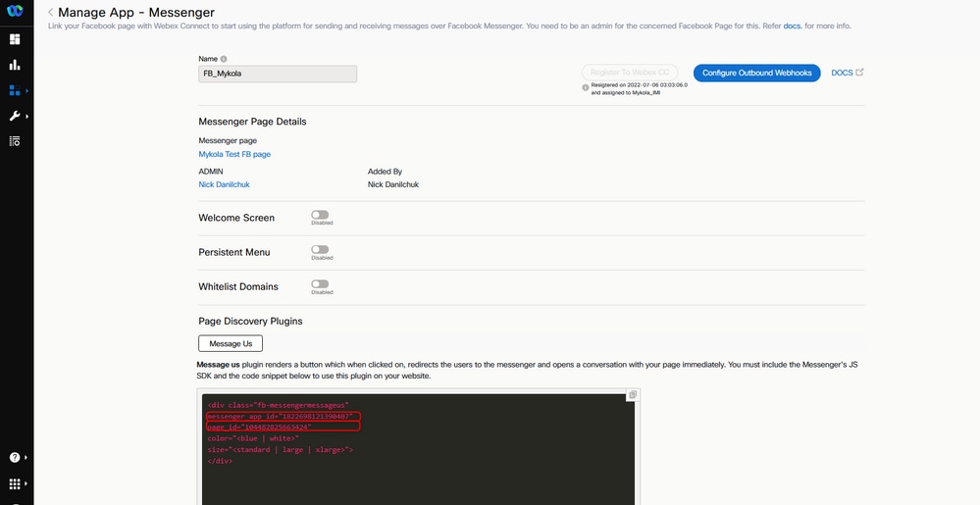Click the registration info icon
The image size is (980, 505).
tap(586, 88)
